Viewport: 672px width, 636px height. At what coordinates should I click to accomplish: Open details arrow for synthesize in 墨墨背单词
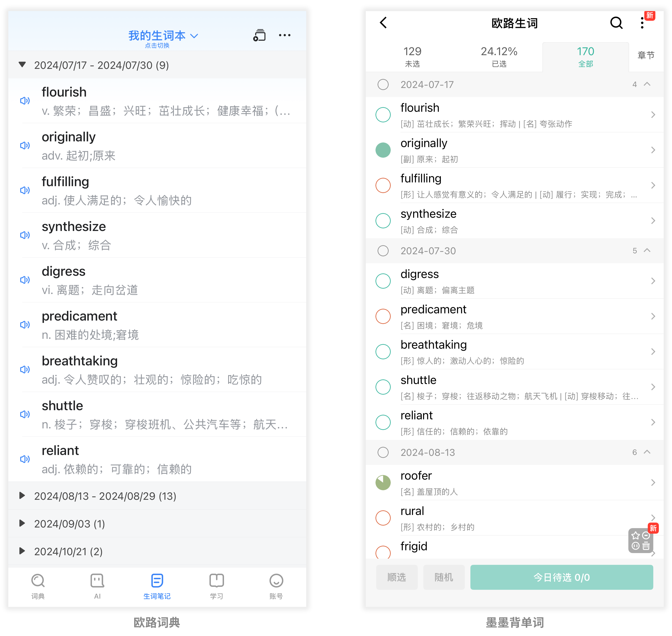point(653,221)
